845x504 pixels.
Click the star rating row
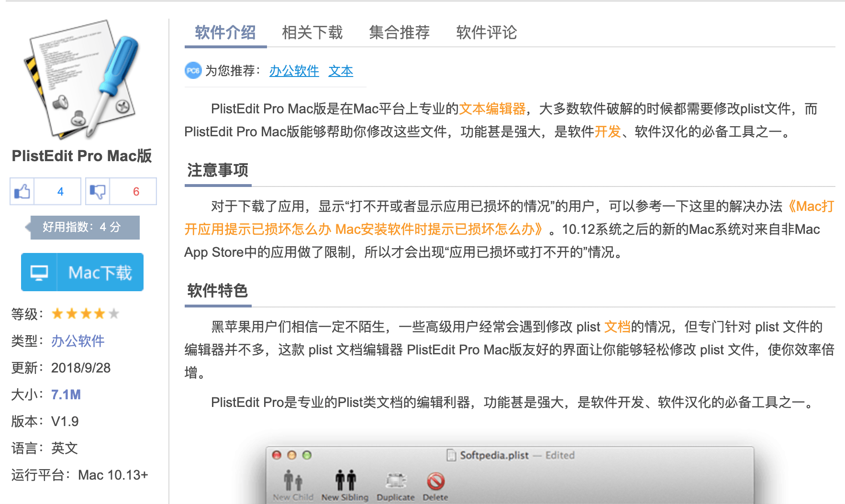(85, 314)
